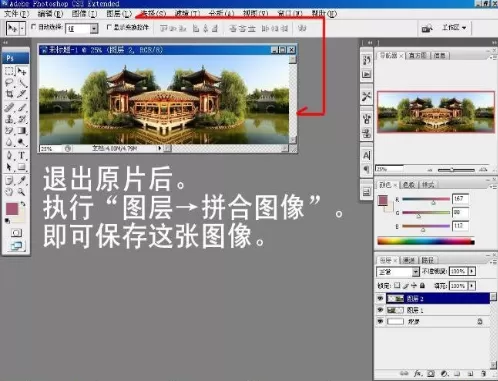This screenshot has width=498, height=381.
Task: Open the Character panel A icon
Action: point(366,155)
